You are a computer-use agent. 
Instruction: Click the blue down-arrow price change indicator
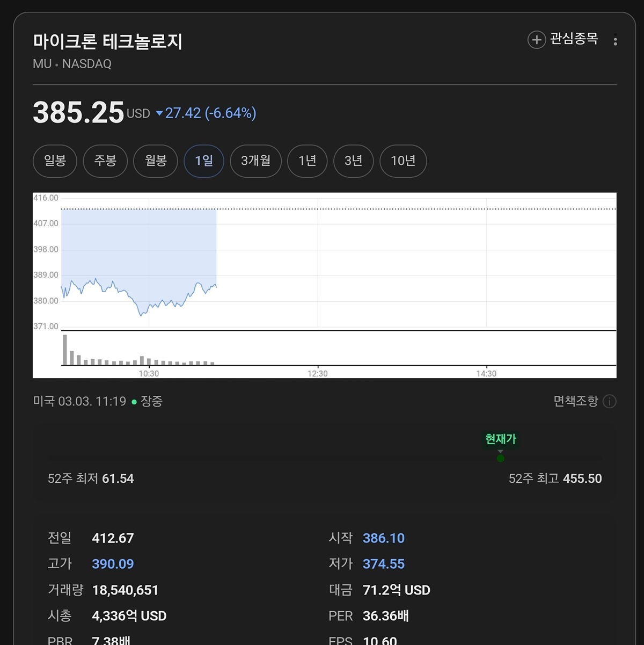point(159,113)
